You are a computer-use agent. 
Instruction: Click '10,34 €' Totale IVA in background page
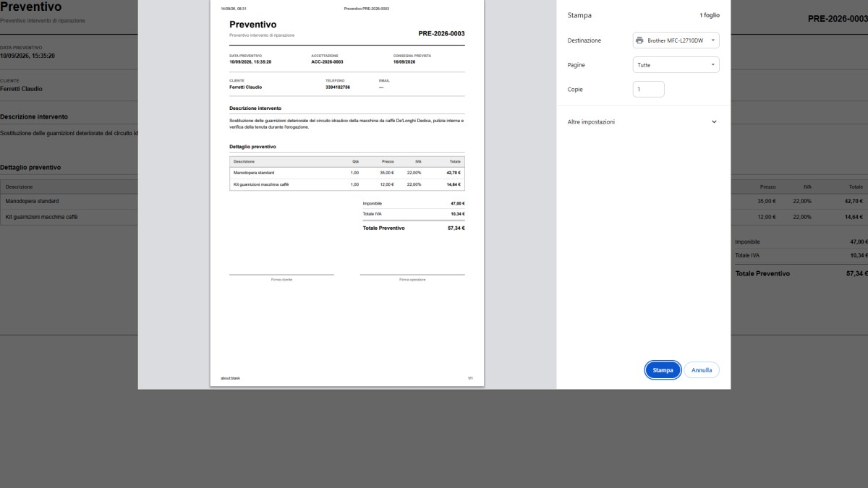[x=859, y=255]
